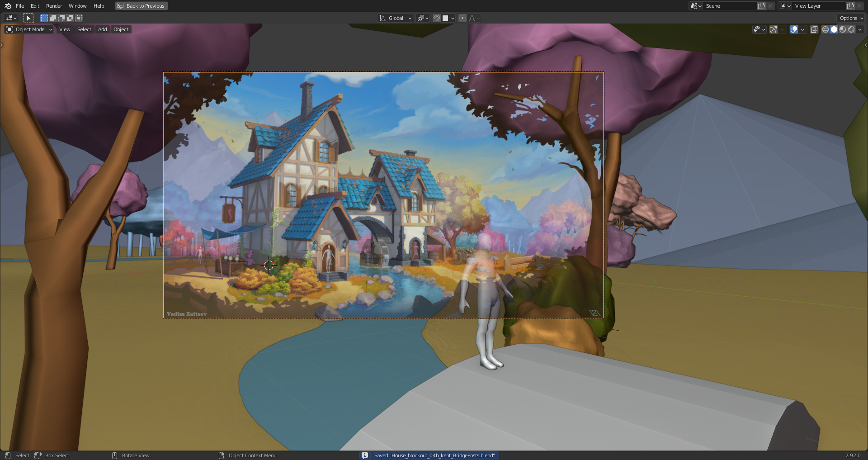Click the Scene name field
Image resolution: width=868 pixels, height=460 pixels.
click(x=730, y=6)
